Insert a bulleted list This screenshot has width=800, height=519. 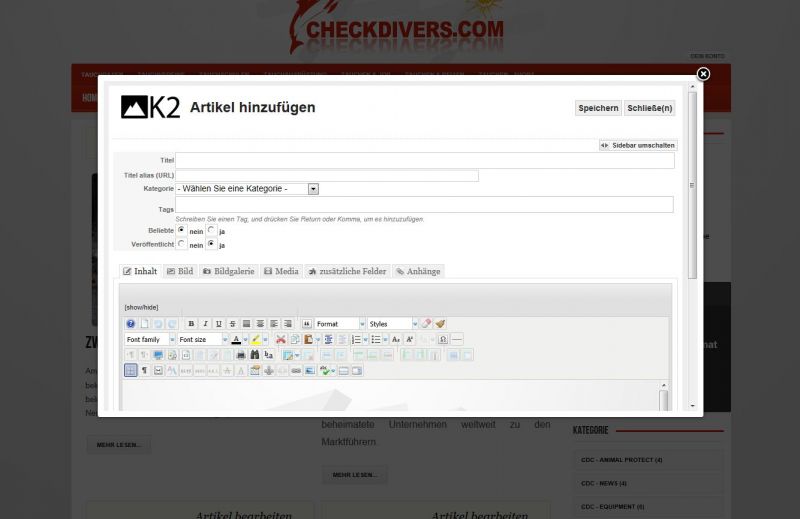coord(376,339)
